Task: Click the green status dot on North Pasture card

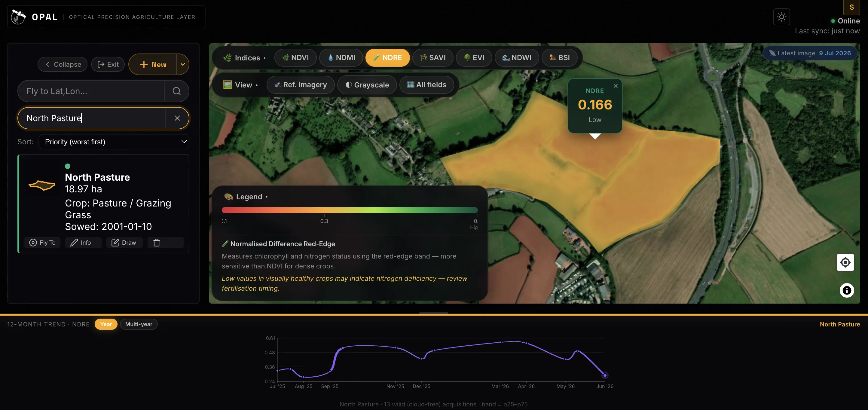Action: [67, 166]
